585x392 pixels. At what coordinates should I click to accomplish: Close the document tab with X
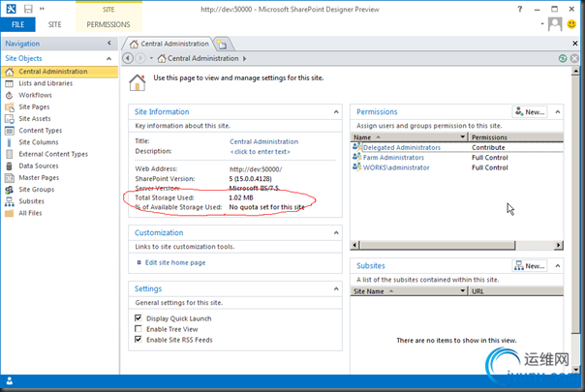pos(575,44)
